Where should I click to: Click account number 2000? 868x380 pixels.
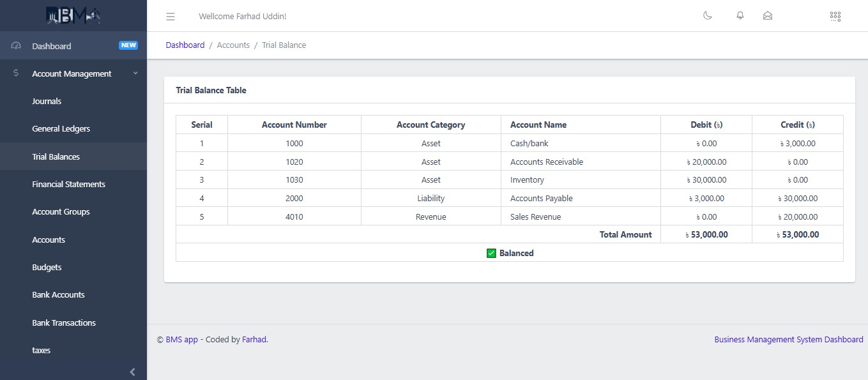pyautogui.click(x=294, y=199)
